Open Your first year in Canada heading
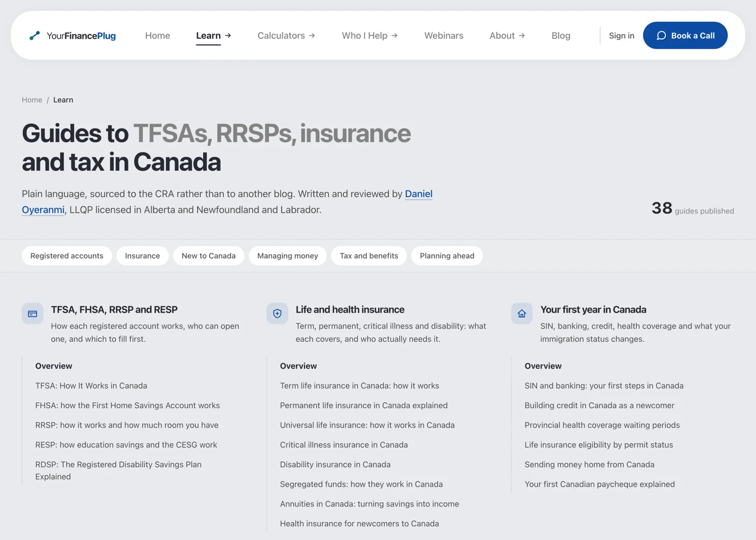 [x=593, y=309]
